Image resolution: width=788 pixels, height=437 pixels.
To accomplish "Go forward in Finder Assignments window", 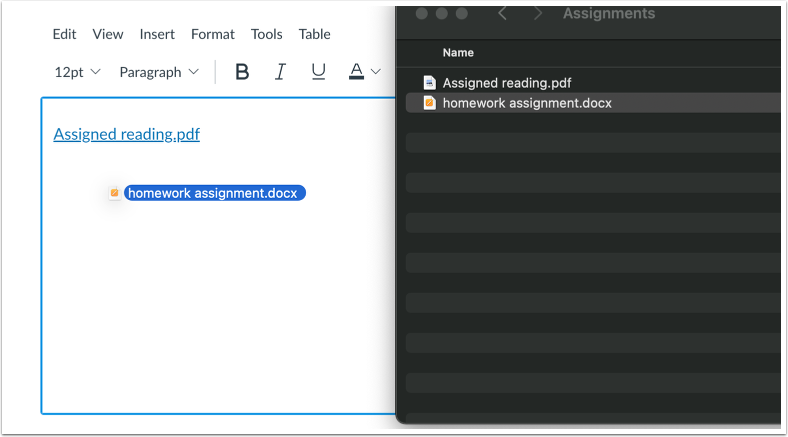I will 538,14.
